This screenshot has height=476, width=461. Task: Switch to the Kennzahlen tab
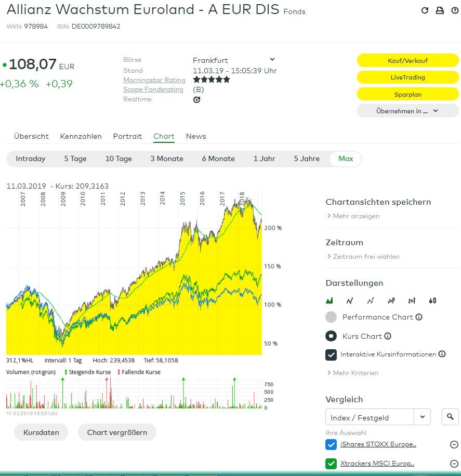[81, 136]
